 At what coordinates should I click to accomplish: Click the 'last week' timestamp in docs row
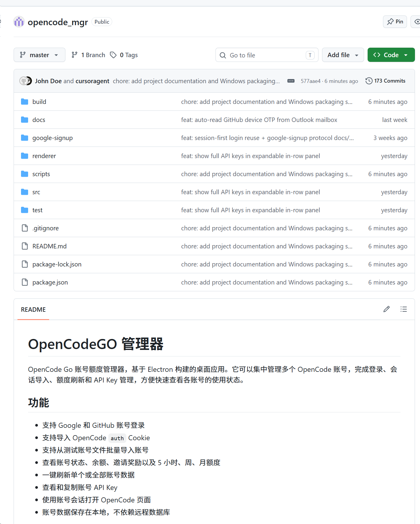click(x=395, y=120)
